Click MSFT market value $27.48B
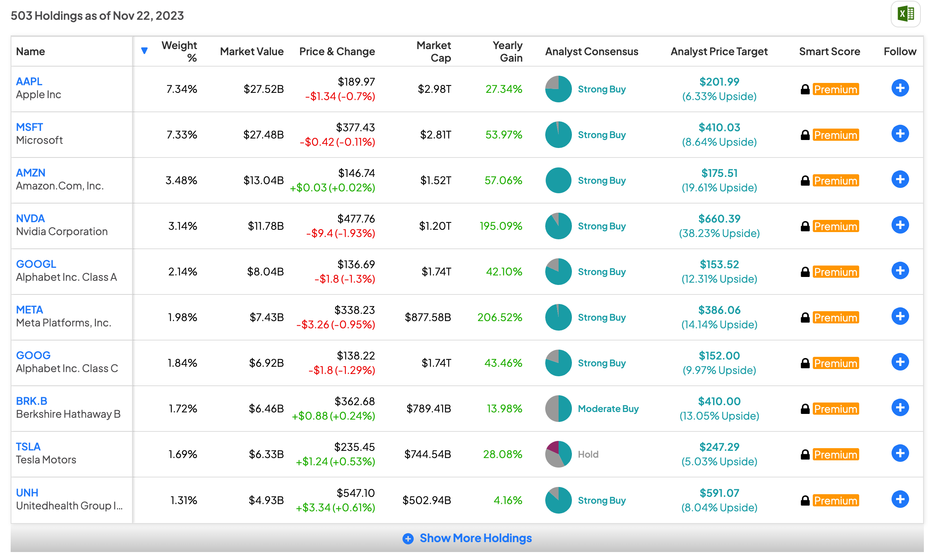Viewport: 933px width, 560px height. pyautogui.click(x=263, y=135)
